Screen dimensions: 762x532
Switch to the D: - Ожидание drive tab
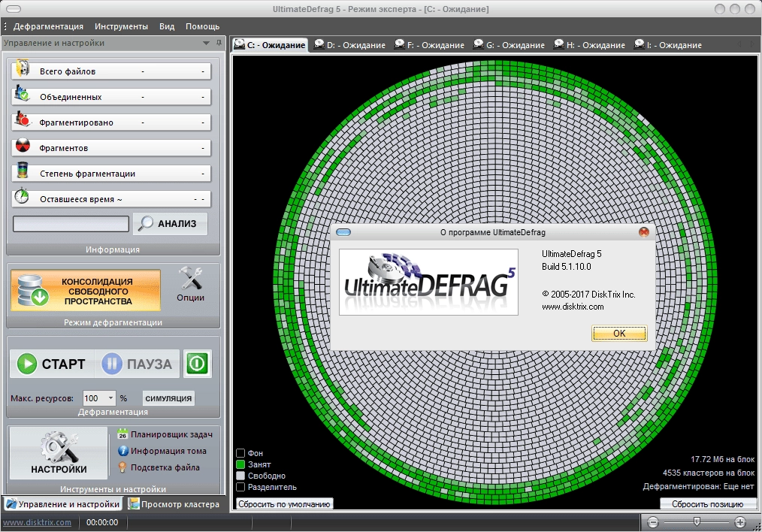click(x=349, y=44)
